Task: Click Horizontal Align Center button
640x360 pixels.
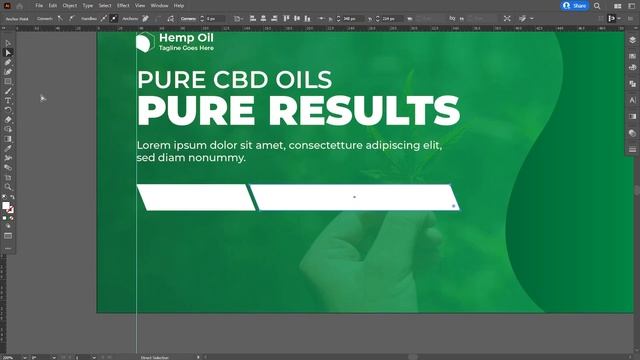Action: tap(263, 18)
